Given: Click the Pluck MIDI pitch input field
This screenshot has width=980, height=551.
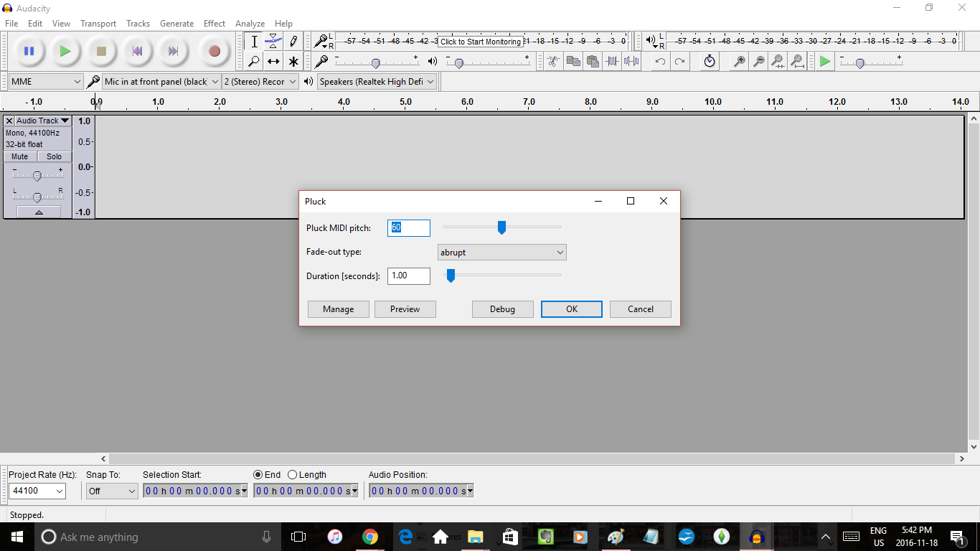Looking at the screenshot, I should (x=409, y=228).
